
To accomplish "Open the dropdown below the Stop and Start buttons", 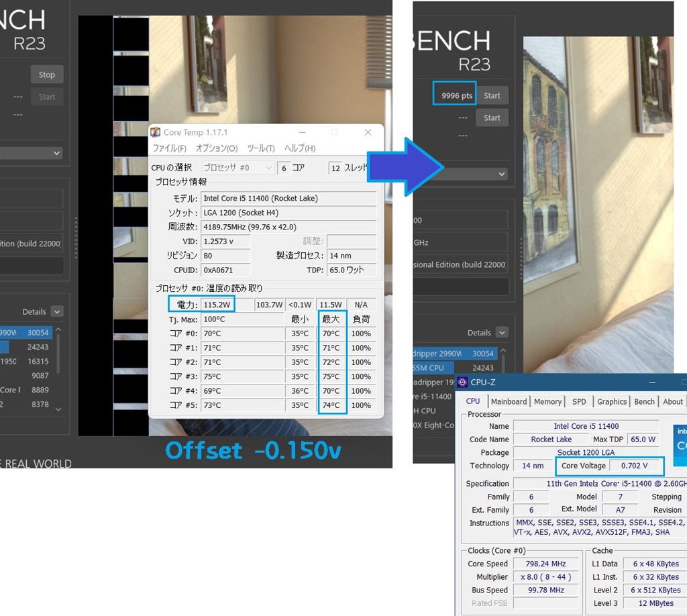I will [32, 153].
